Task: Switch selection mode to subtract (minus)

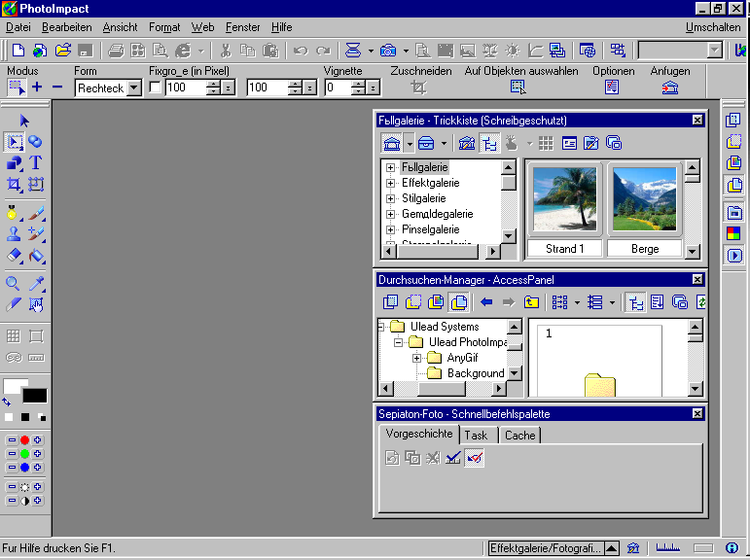Action: coord(57,87)
